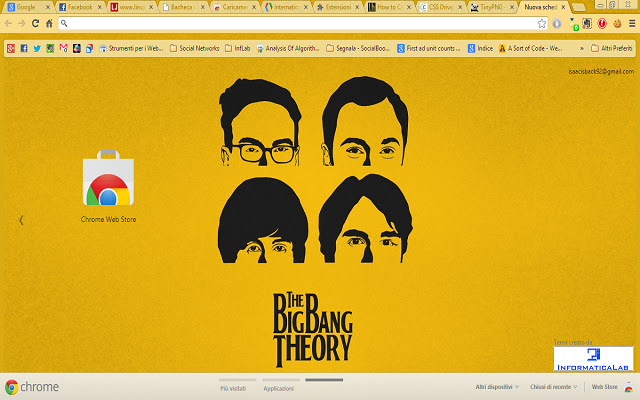Image resolution: width=640 pixels, height=400 pixels.
Task: Open the Analysis Of Algorithms bookmark
Action: tap(288, 49)
